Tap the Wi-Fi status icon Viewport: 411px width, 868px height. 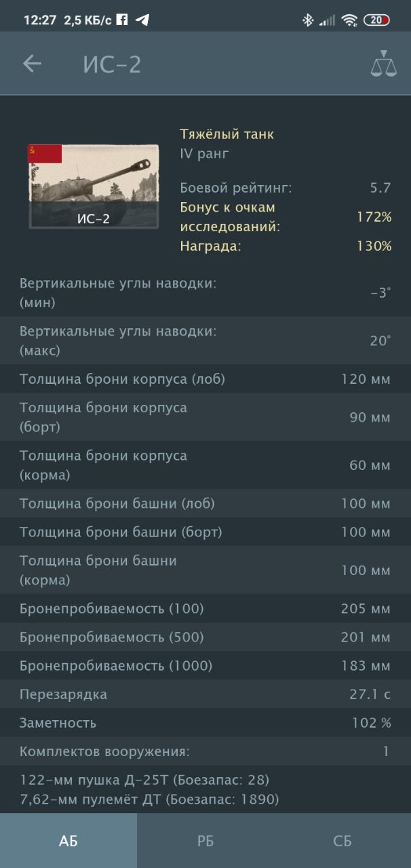click(x=350, y=20)
